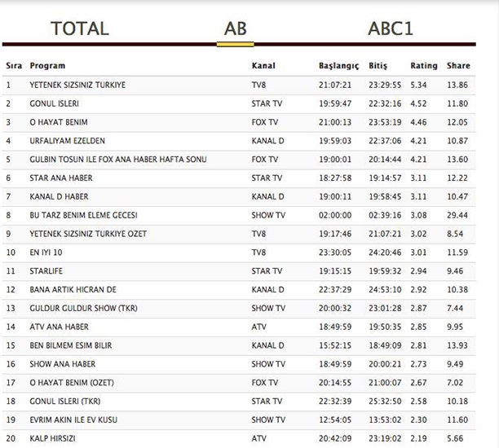The image size is (499, 448).
Task: Click SHOW TV channel in EVRIM AKIN row
Action: tap(268, 419)
